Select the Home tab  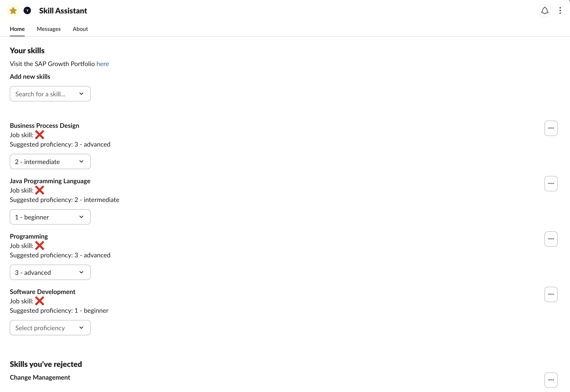17,29
